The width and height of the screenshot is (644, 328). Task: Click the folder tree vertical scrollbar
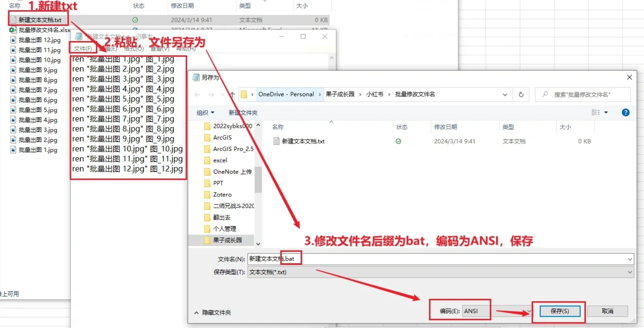coord(258,180)
